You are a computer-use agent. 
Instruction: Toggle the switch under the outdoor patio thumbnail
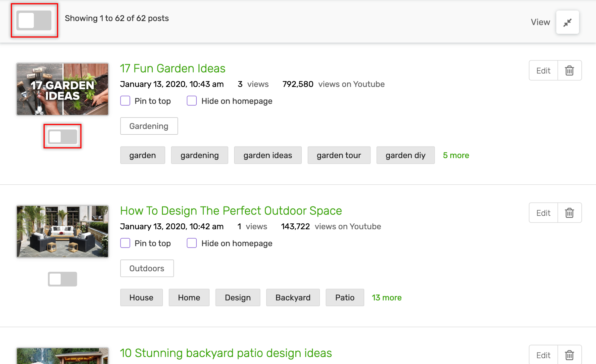click(62, 279)
